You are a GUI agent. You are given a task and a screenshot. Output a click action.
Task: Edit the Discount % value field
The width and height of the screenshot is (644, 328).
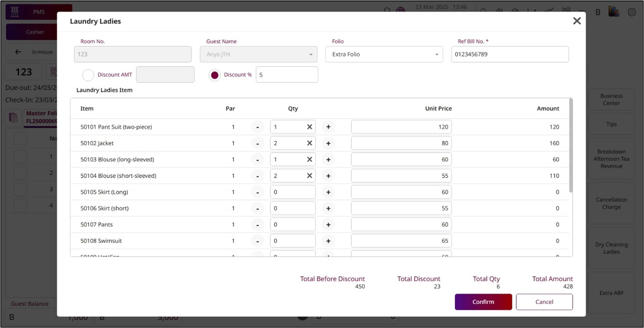pyautogui.click(x=287, y=75)
